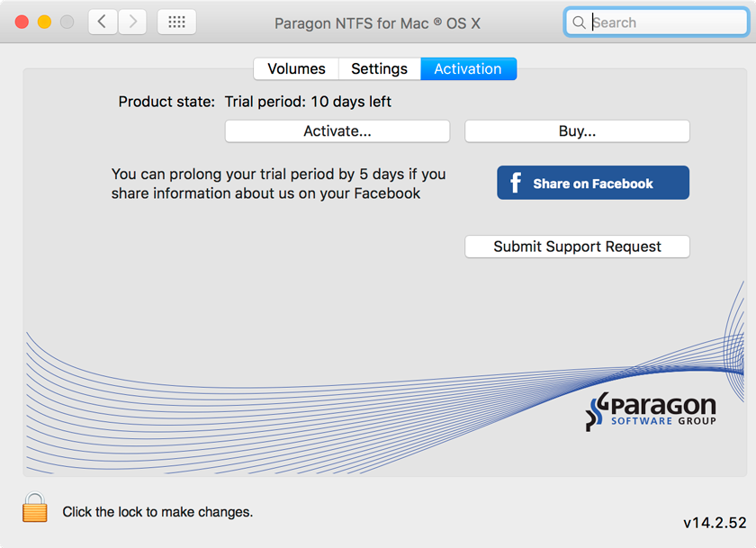Click the window title Paragon NTFS for Mac
Screen dimensions: 756x548
[377, 22]
